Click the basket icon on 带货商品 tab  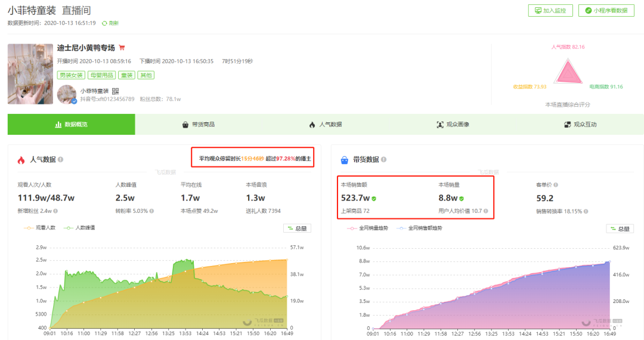(185, 125)
